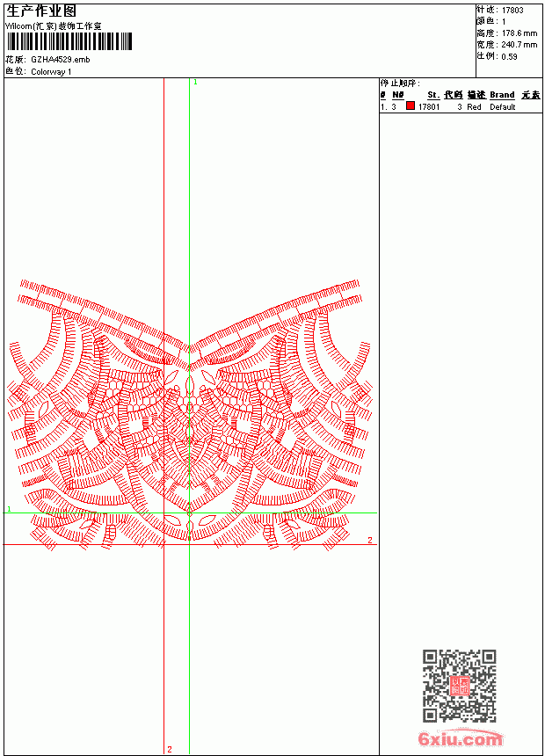Screen dimensions: 545x756
Task: Select the red marker 2 at right edge
Action: point(370,540)
